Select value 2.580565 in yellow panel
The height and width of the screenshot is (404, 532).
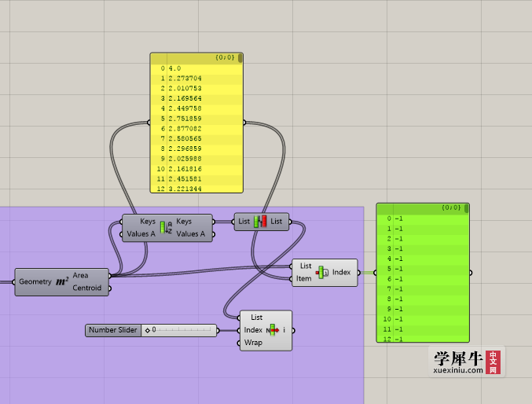185,138
